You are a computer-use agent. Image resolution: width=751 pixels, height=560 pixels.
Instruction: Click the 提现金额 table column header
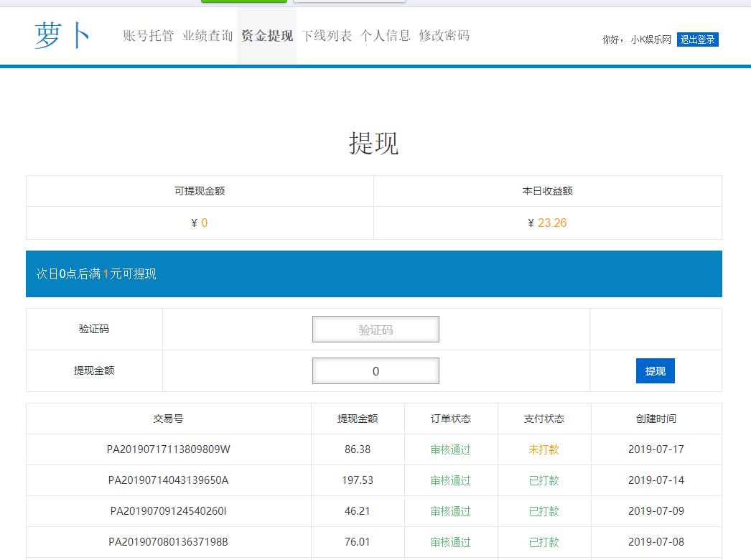[358, 419]
